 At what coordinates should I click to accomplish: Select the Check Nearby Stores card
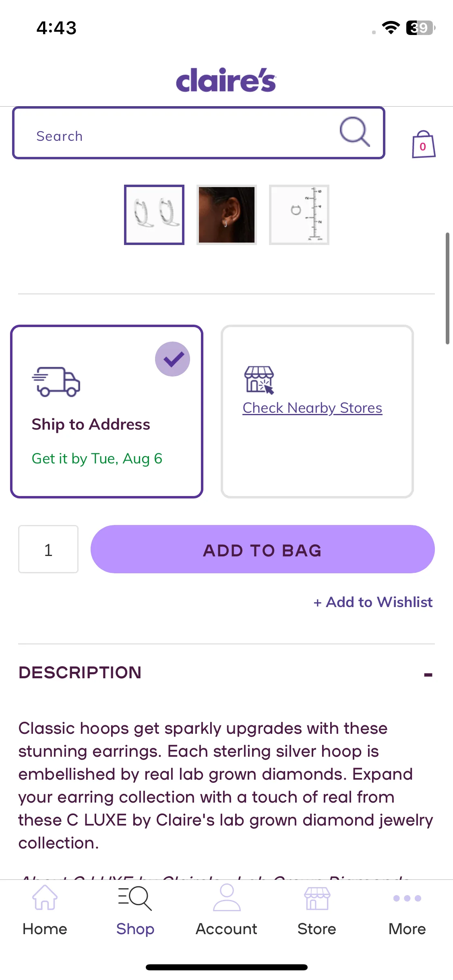pos(317,412)
